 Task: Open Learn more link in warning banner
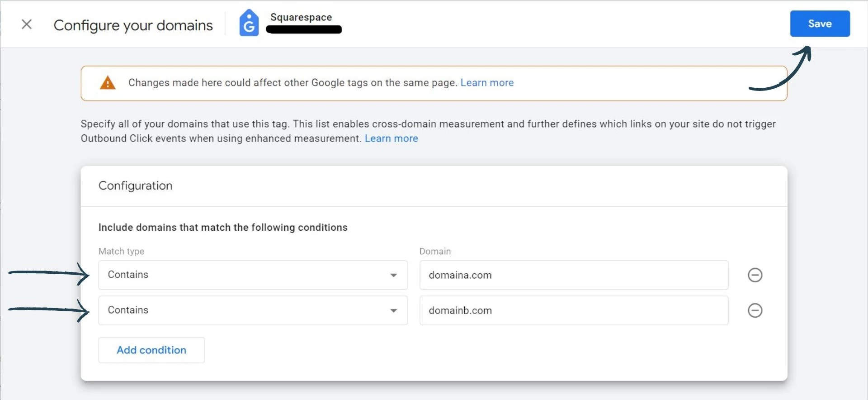pyautogui.click(x=486, y=83)
